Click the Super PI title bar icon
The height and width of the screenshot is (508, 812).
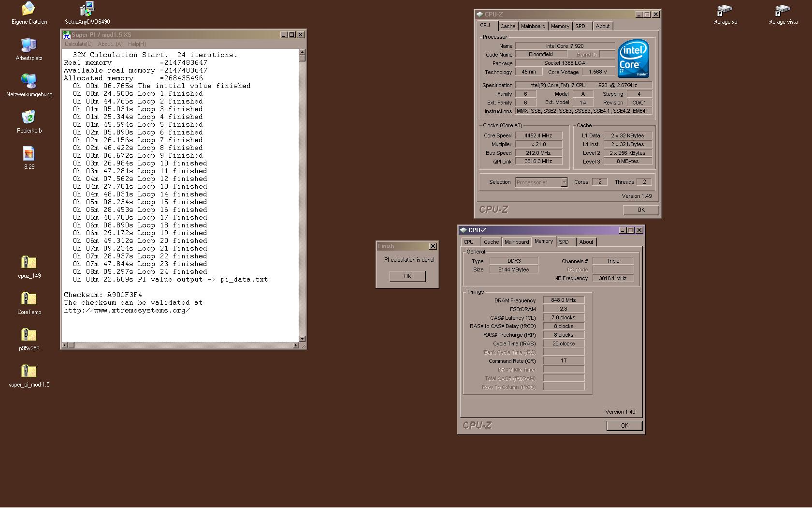click(x=67, y=35)
